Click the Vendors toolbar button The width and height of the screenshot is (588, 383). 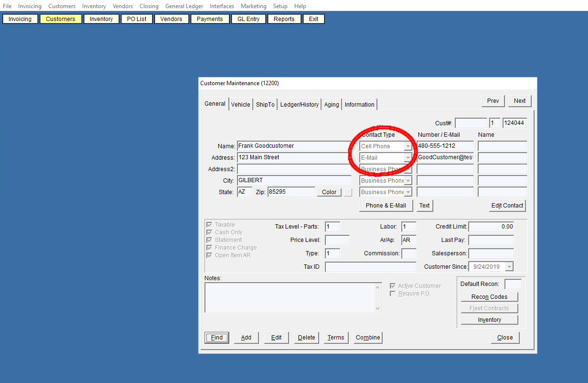pyautogui.click(x=171, y=19)
